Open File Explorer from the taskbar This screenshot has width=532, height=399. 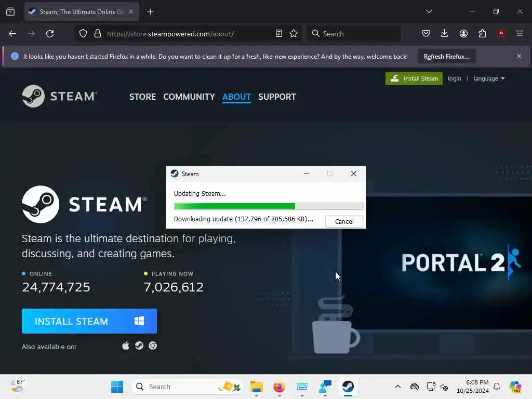[x=257, y=387]
